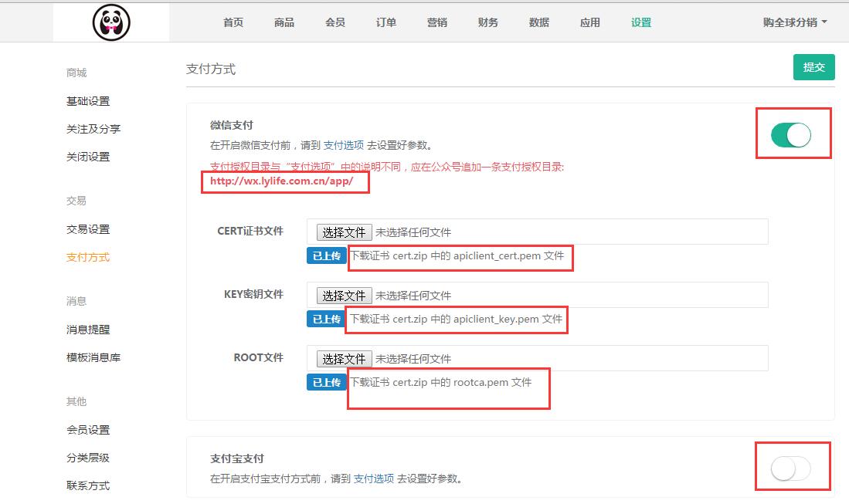Screen dimensions: 849x504
Task: Open 模板消息库 in the sidebar
Action: point(93,357)
